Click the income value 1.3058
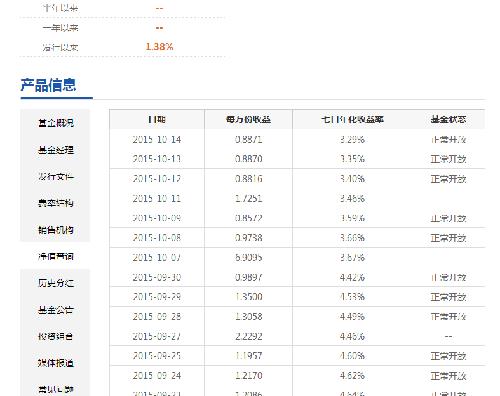 point(248,316)
